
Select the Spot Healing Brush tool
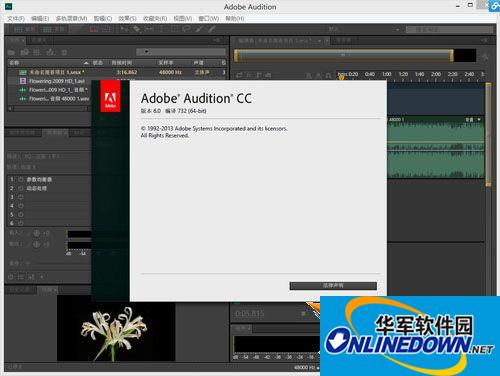tap(211, 29)
